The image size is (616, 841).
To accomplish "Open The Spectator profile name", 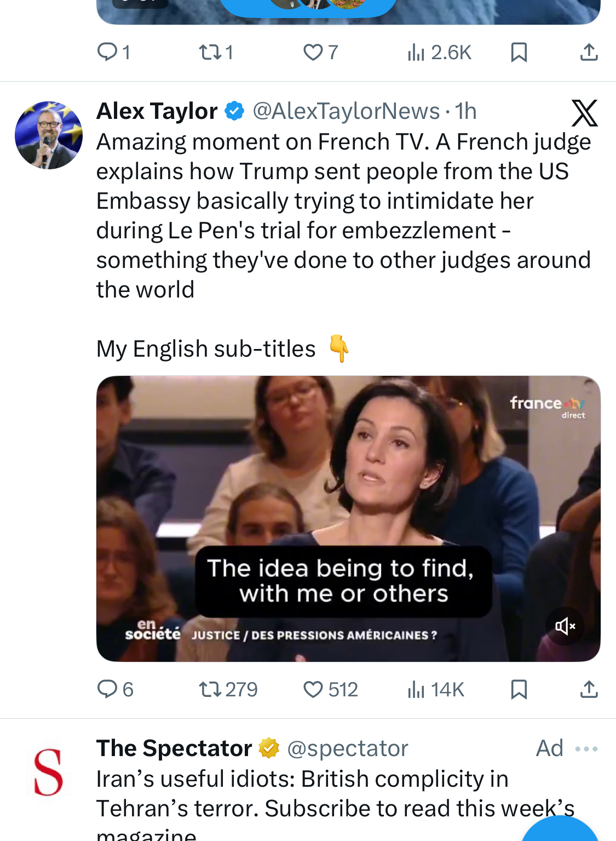I will [x=174, y=748].
